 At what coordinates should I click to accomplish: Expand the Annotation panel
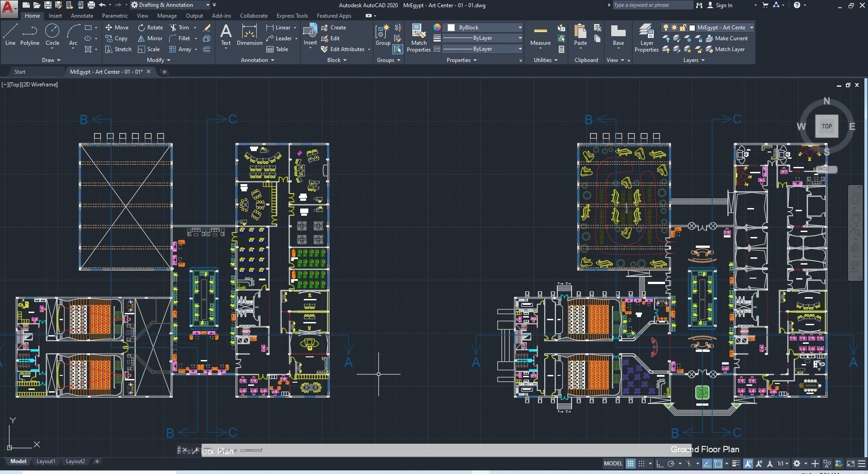click(x=258, y=60)
